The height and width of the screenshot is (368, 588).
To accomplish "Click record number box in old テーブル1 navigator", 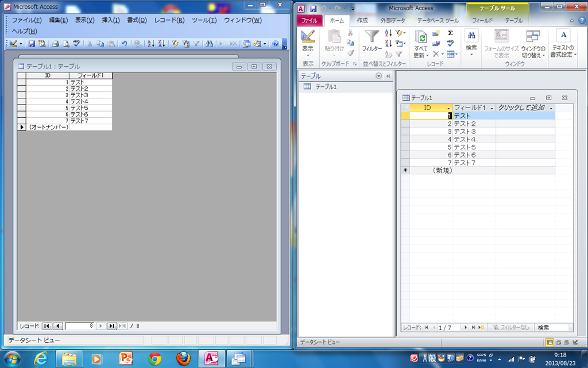I will pos(79,326).
